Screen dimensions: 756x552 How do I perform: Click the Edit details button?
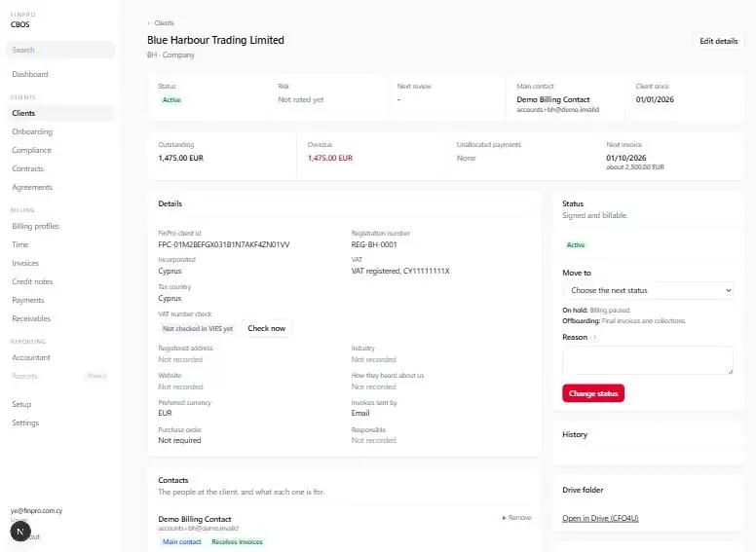point(718,42)
